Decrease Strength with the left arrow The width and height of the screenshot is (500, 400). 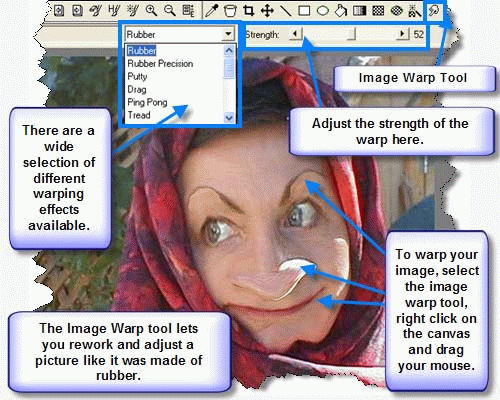tap(295, 34)
